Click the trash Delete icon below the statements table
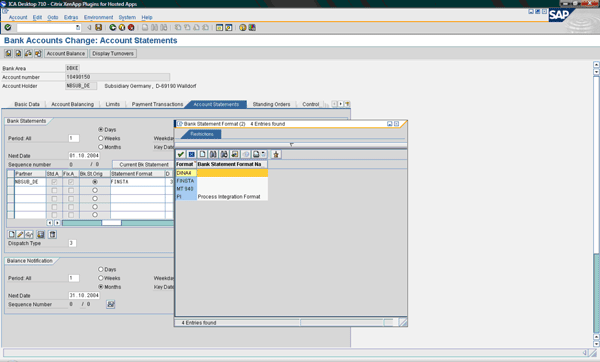The width and height of the screenshot is (600, 362). (x=52, y=234)
